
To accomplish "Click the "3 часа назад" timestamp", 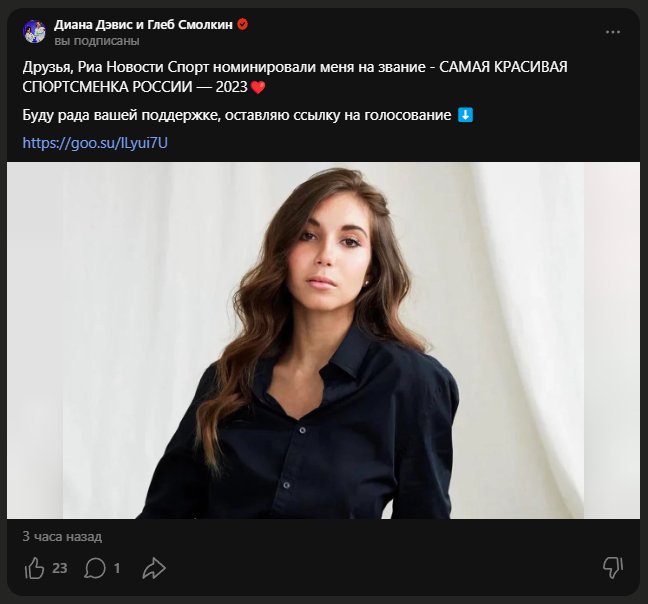I will pyautogui.click(x=62, y=537).
